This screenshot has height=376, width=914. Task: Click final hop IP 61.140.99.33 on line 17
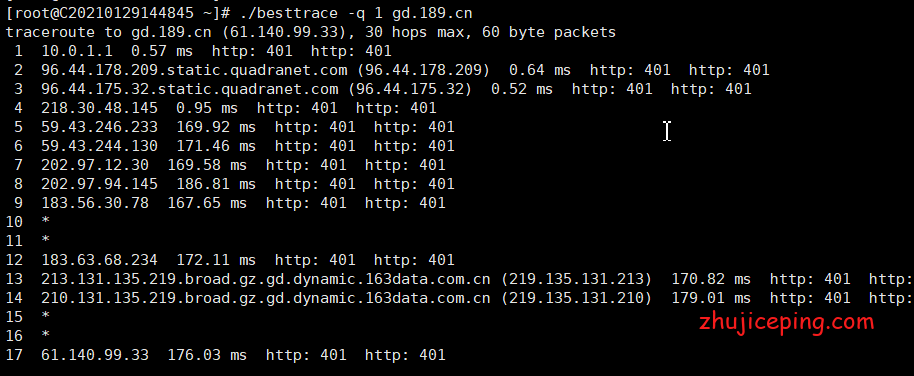pos(94,355)
